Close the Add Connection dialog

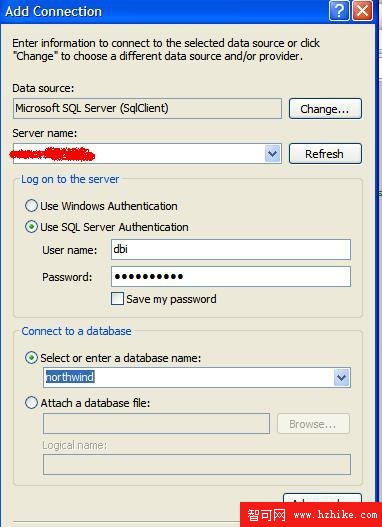[x=362, y=11]
